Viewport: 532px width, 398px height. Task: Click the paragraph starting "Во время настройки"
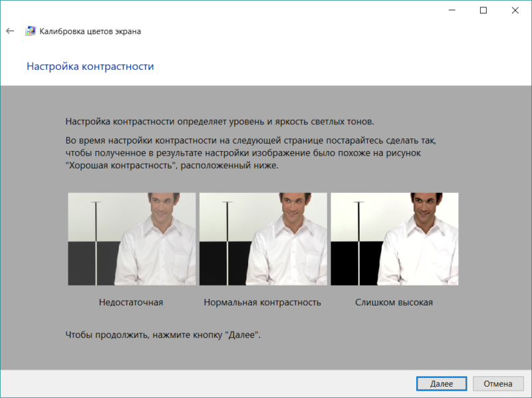251,153
